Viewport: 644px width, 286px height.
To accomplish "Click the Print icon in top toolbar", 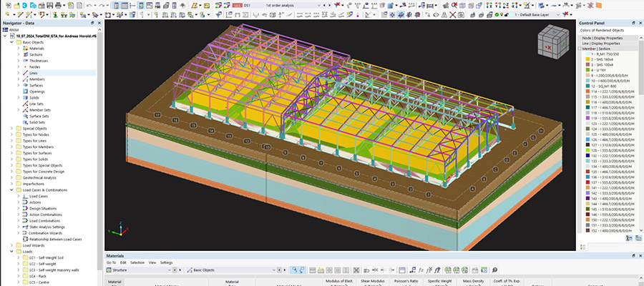I will (57, 5).
